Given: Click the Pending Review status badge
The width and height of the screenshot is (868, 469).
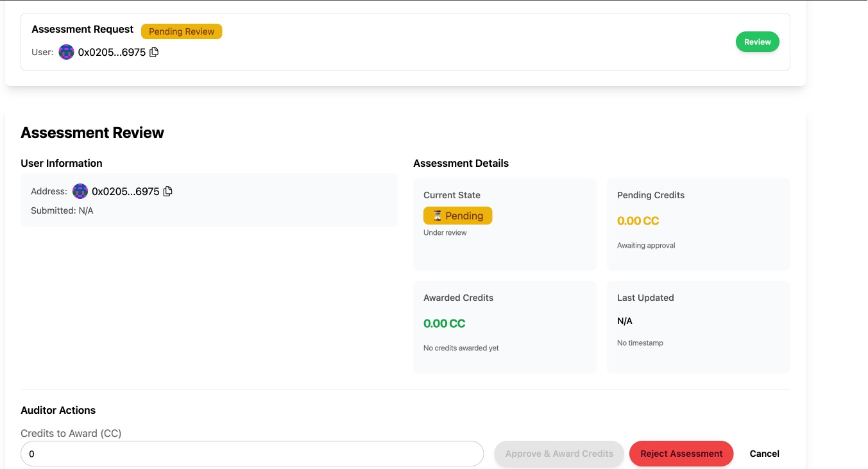Looking at the screenshot, I should [x=182, y=31].
